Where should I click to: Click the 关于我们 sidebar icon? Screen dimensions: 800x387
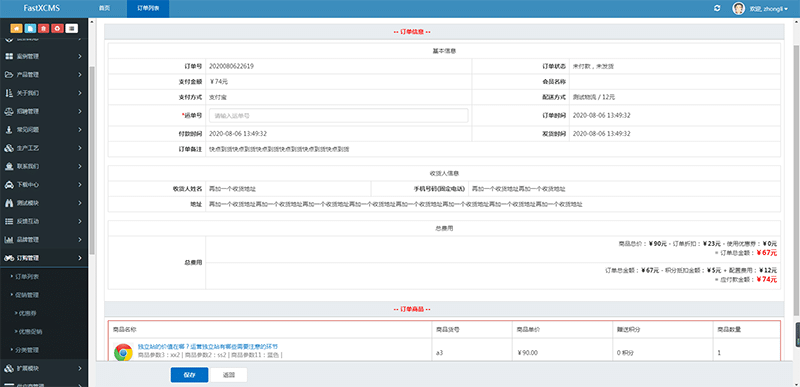(x=9, y=93)
